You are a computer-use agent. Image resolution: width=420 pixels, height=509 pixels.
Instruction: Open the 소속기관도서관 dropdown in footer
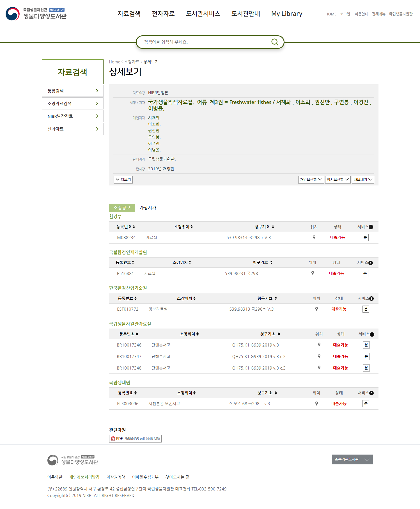click(352, 459)
